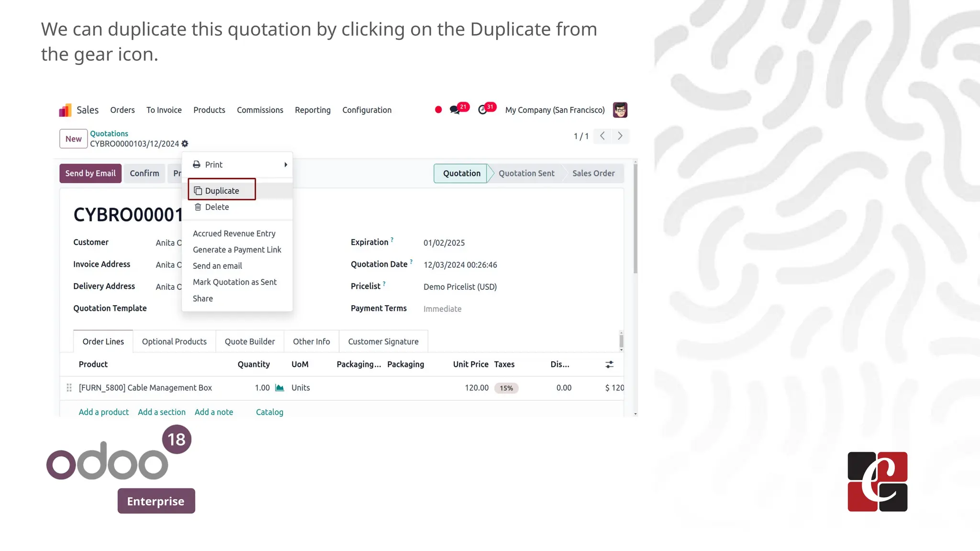Image resolution: width=980 pixels, height=551 pixels.
Task: Open the messages chat bubble icon
Action: point(455,110)
